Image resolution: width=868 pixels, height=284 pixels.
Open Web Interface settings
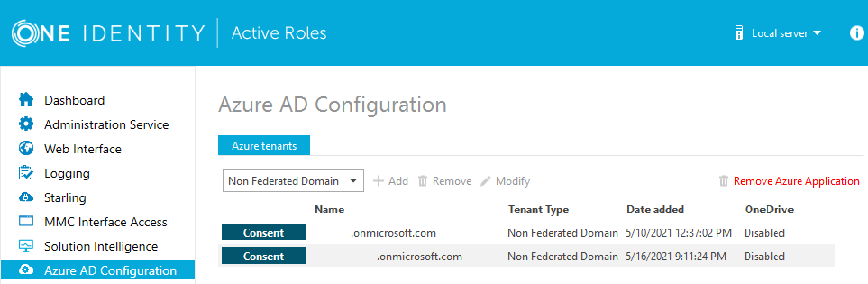(x=83, y=149)
